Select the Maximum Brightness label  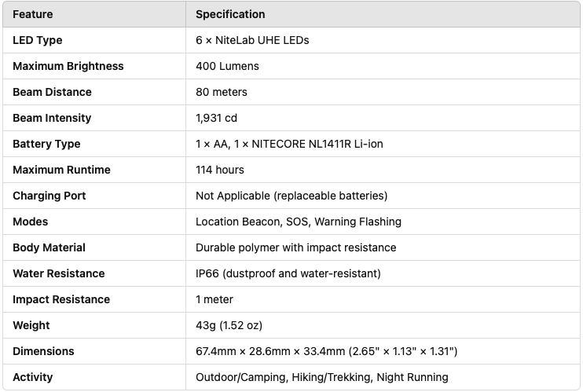tap(68, 66)
